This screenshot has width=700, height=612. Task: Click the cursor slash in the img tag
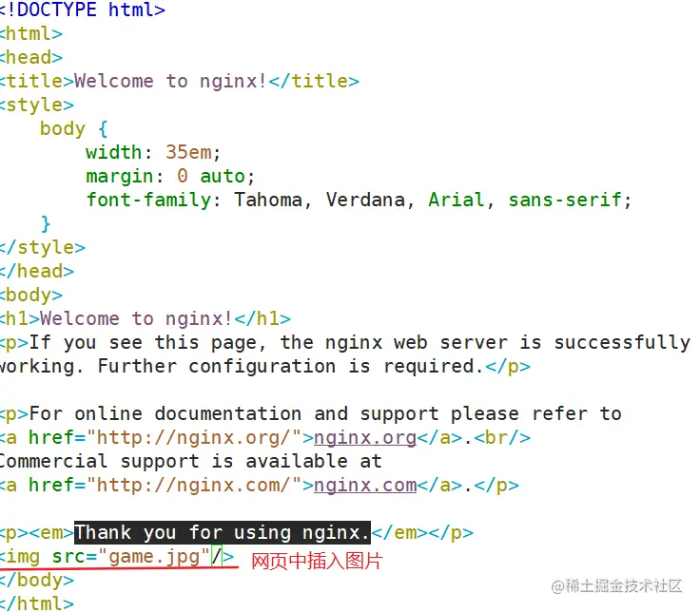pyautogui.click(x=217, y=556)
